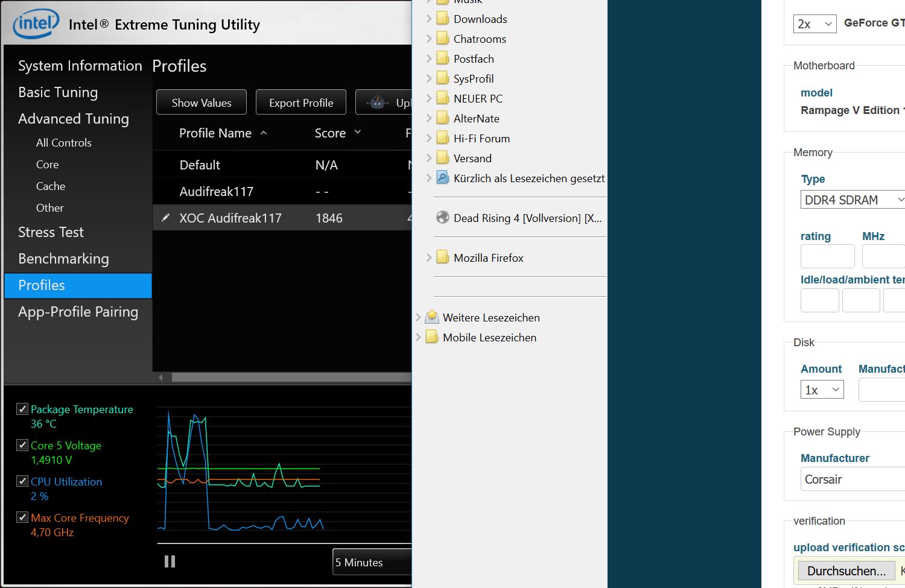Open Benchmarking section

63,259
